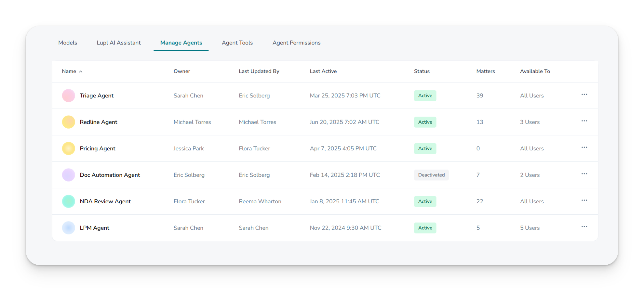Image resolution: width=644 pixels, height=291 pixels.
Task: Open the Agent Permissions tab
Action: click(x=296, y=43)
